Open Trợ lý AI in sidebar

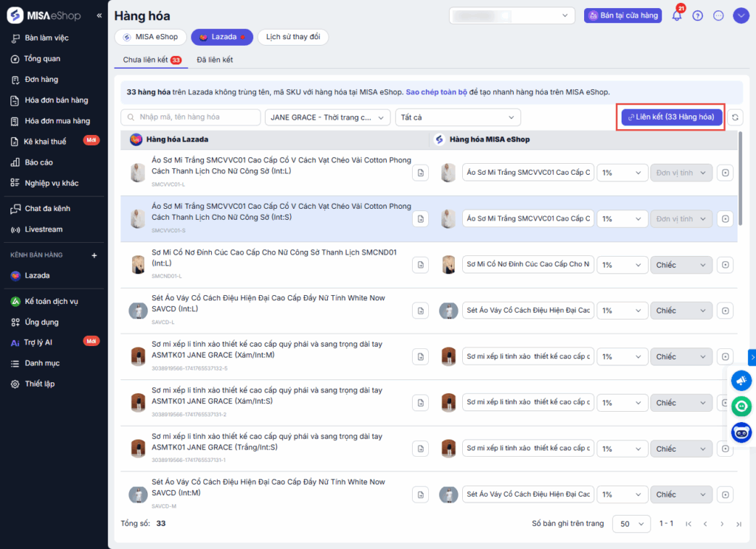tap(38, 342)
